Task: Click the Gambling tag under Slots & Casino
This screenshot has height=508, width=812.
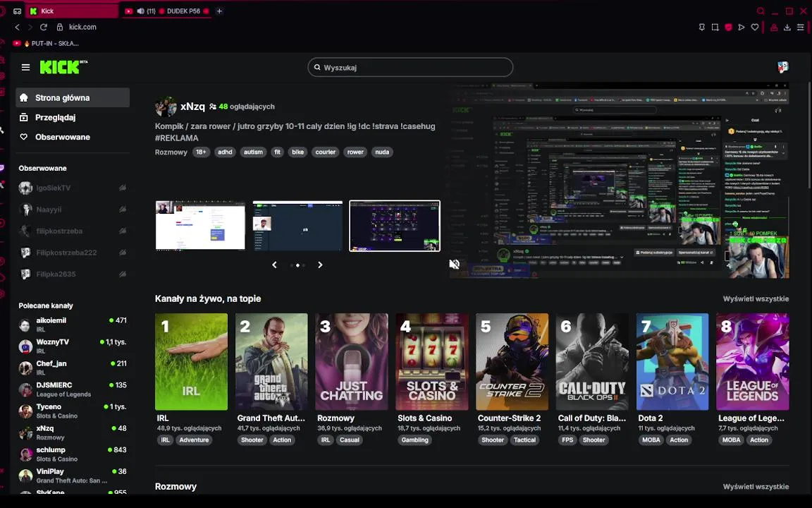Action: click(414, 440)
